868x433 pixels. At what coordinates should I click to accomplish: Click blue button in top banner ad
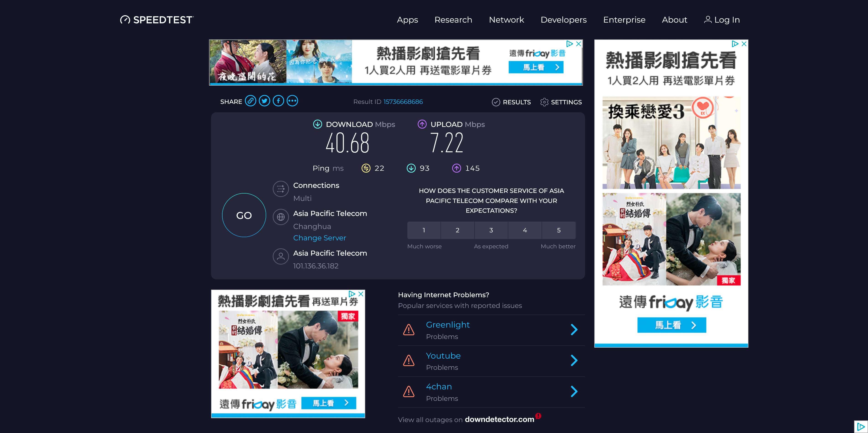536,67
